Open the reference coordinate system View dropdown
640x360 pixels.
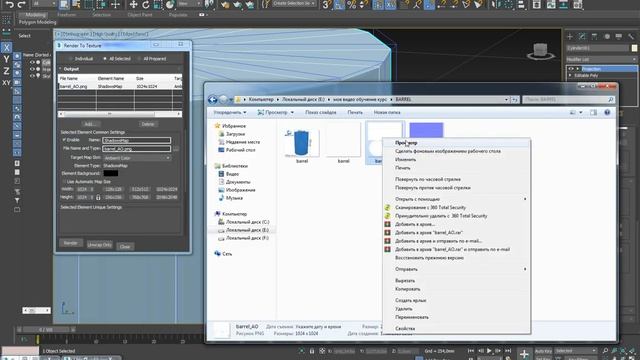tap(190, 4)
